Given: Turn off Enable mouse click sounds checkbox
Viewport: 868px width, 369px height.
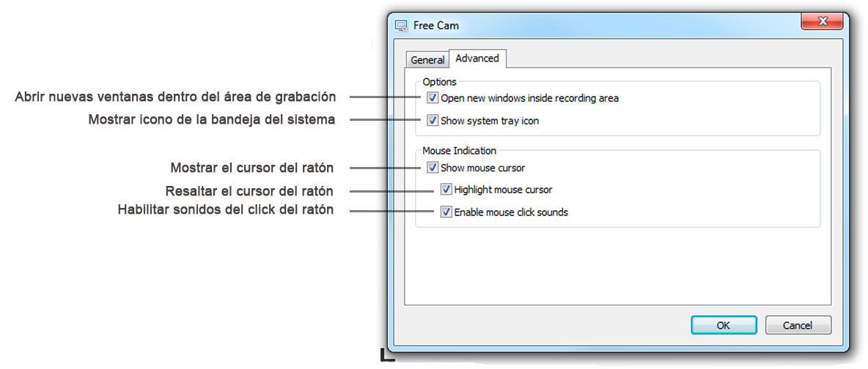Looking at the screenshot, I should pos(446,212).
